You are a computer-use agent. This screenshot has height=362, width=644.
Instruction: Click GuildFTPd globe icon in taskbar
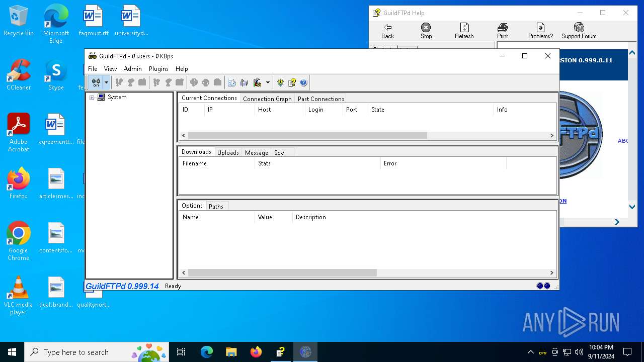(x=305, y=352)
